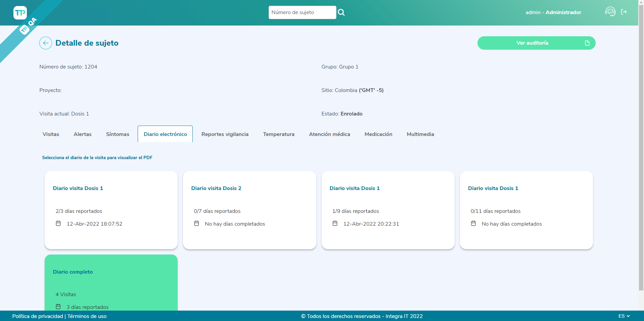The image size is (644, 321).
Task: Click the document icon in Ver auditoría
Action: (587, 43)
